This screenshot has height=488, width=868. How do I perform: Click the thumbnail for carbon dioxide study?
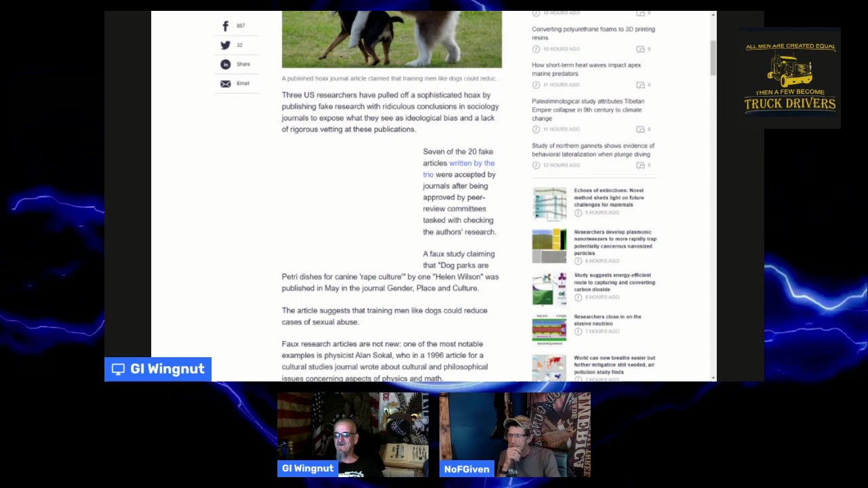click(549, 289)
